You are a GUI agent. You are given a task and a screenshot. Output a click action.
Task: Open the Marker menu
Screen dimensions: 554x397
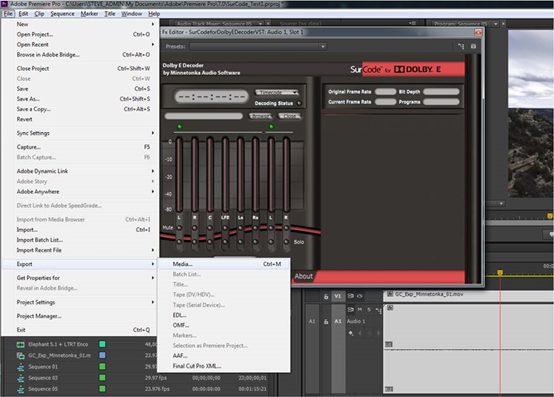[89, 13]
